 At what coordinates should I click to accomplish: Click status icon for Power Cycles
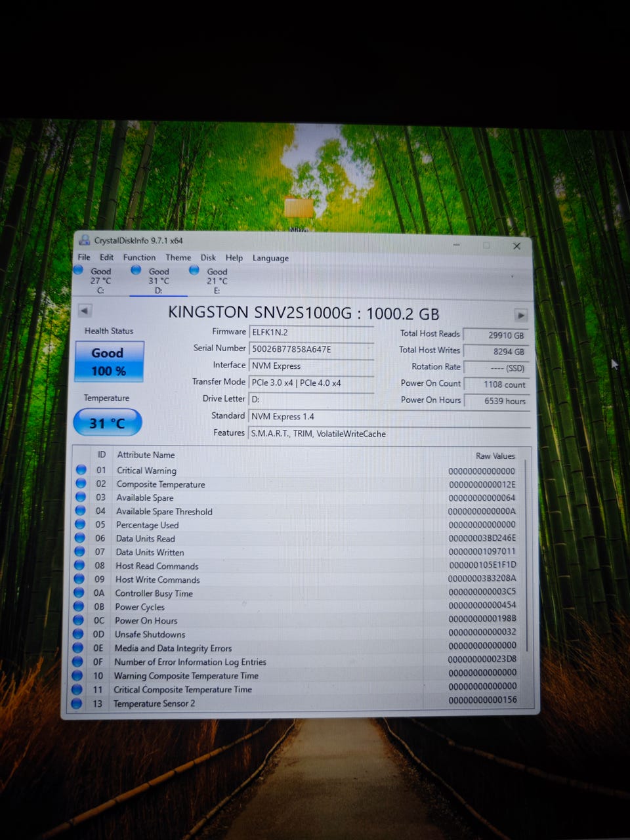[x=78, y=606]
